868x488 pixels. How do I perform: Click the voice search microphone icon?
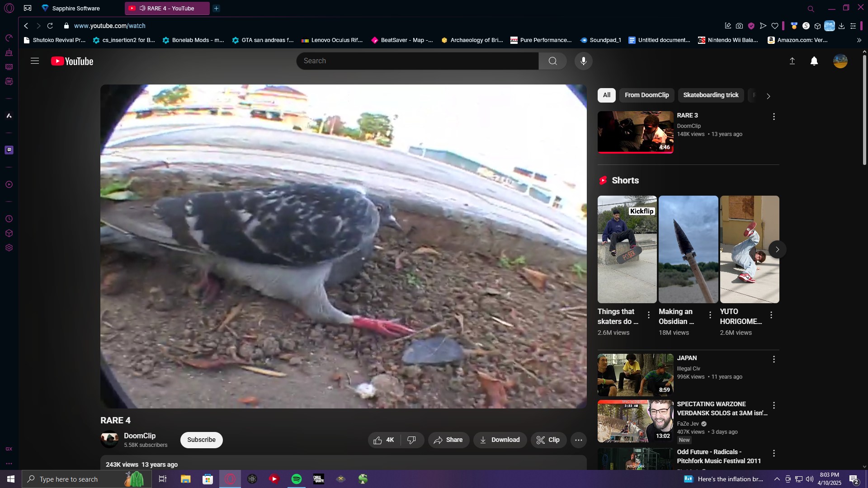coord(583,61)
